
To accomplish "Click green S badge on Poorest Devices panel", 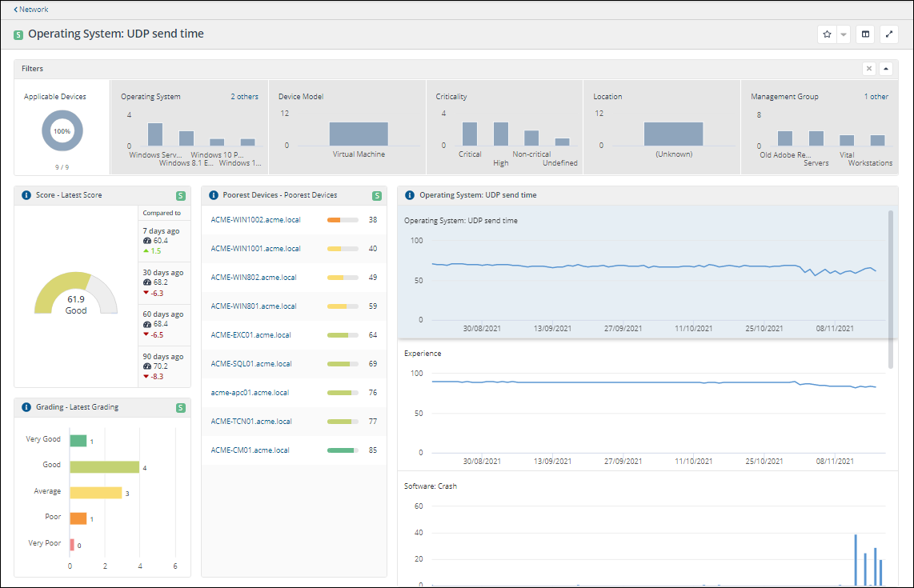I will pyautogui.click(x=377, y=196).
